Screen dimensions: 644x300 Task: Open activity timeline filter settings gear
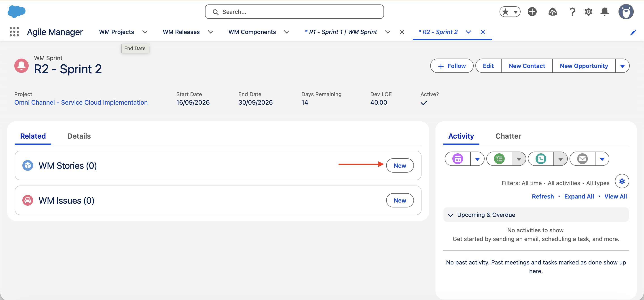(x=622, y=181)
